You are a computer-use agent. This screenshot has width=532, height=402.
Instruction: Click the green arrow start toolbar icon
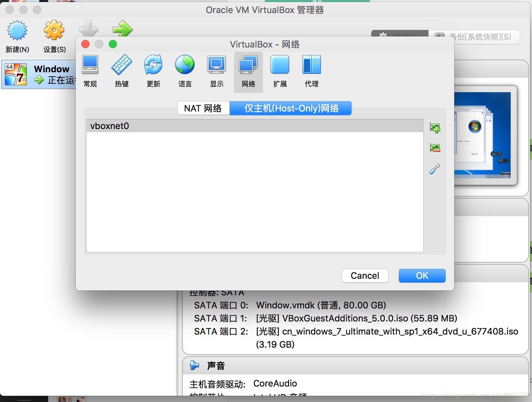click(x=123, y=28)
